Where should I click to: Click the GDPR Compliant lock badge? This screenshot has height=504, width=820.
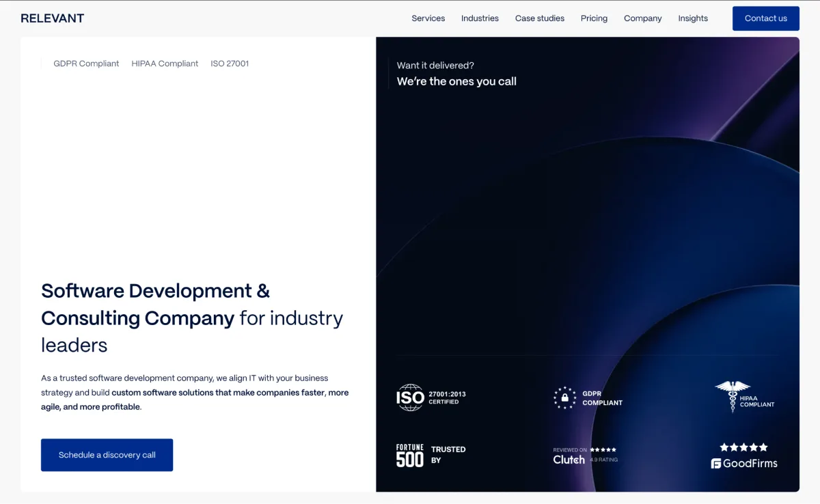588,398
